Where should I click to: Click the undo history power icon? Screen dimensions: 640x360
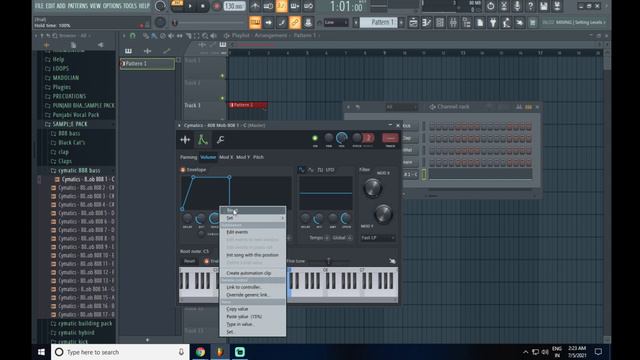pyautogui.click(x=491, y=6)
